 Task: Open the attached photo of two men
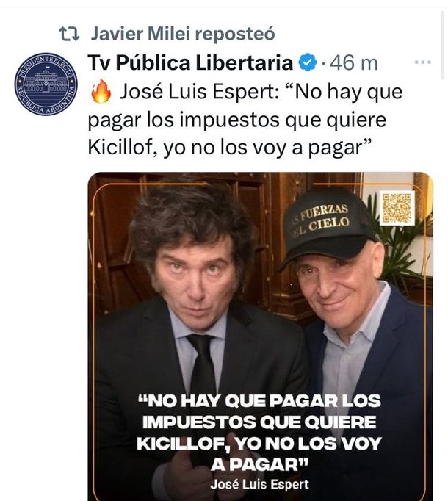[261, 336]
